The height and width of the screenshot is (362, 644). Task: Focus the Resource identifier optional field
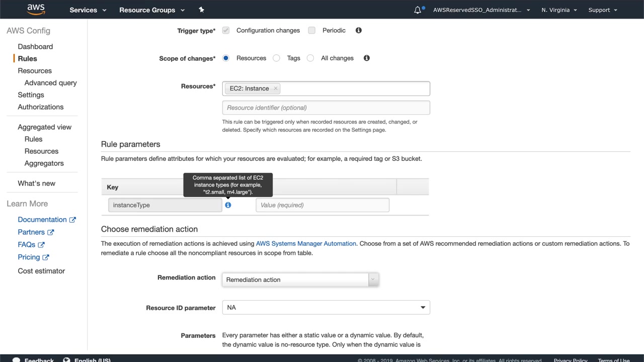click(x=326, y=108)
